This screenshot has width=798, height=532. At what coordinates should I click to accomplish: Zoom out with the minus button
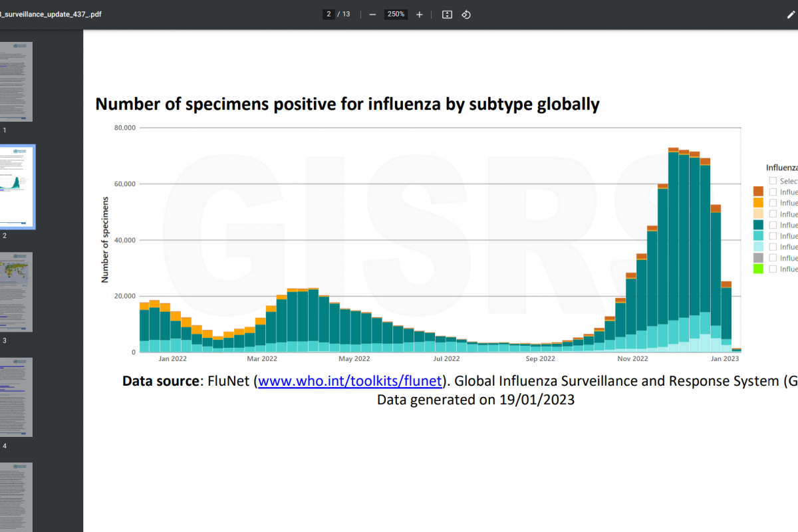coord(372,15)
